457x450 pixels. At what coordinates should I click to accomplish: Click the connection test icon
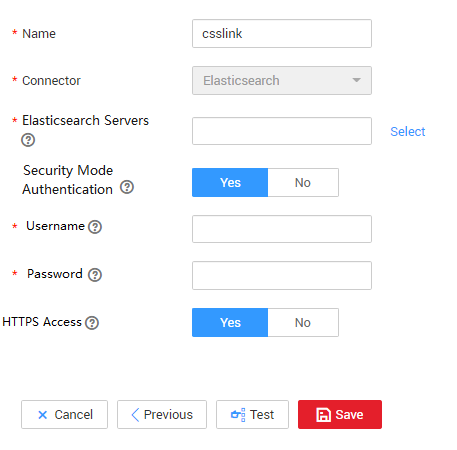pos(238,415)
